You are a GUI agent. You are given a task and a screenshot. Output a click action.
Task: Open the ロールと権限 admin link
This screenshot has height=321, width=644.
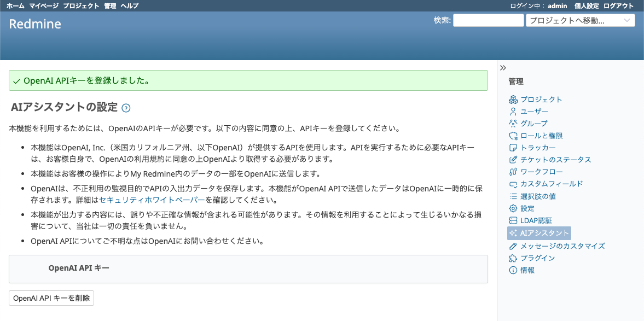[x=541, y=136]
